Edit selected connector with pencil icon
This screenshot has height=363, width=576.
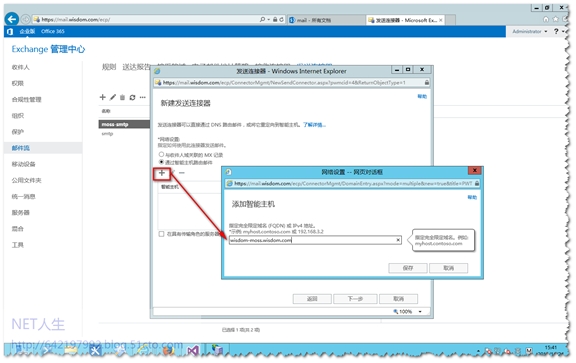pos(112,97)
